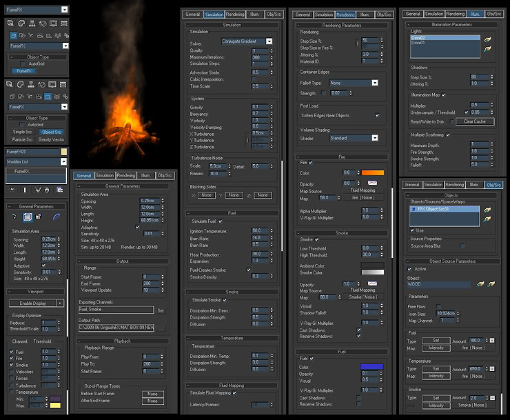Open the Utilities tab in the top command panel
The width and height of the screenshot is (510, 420).
64,23
